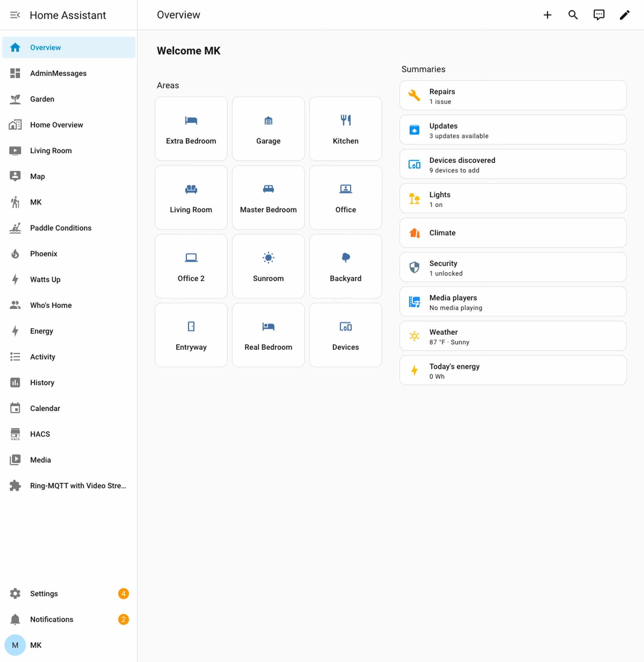Open HACS using its storefront icon

tap(15, 434)
